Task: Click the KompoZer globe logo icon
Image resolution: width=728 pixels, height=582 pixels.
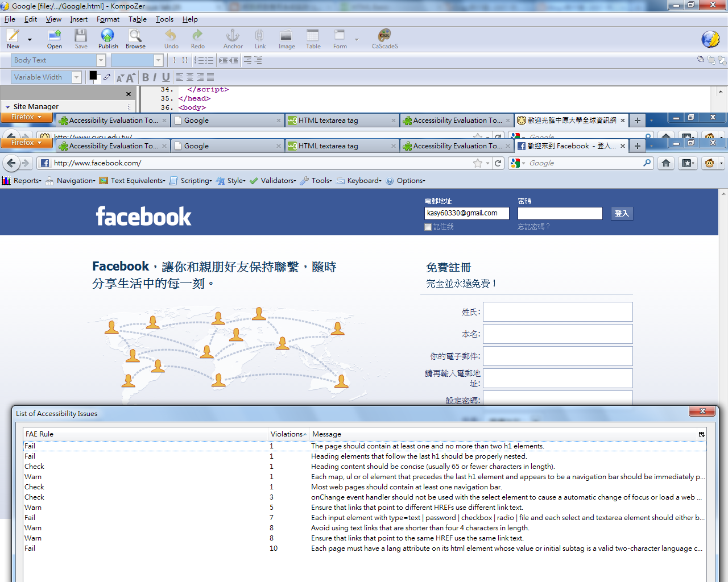Action: tap(710, 39)
